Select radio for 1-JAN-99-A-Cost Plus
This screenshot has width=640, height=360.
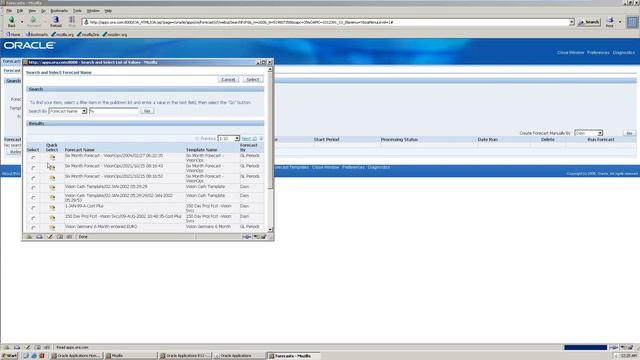tap(33, 208)
